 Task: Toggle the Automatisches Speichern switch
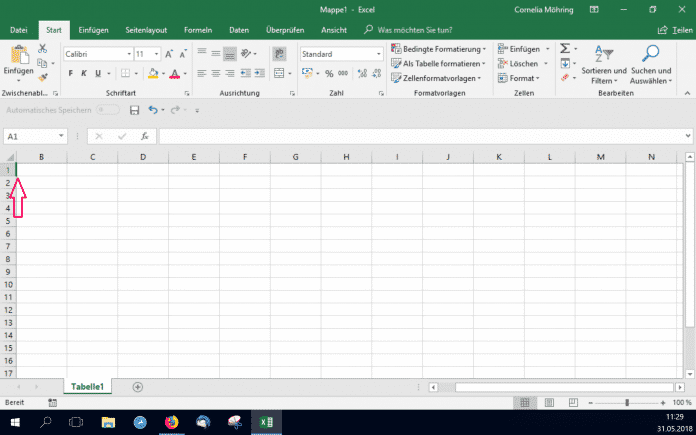[x=107, y=110]
